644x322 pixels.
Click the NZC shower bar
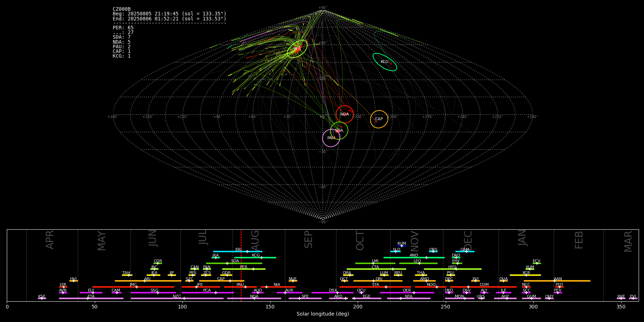point(177,298)
